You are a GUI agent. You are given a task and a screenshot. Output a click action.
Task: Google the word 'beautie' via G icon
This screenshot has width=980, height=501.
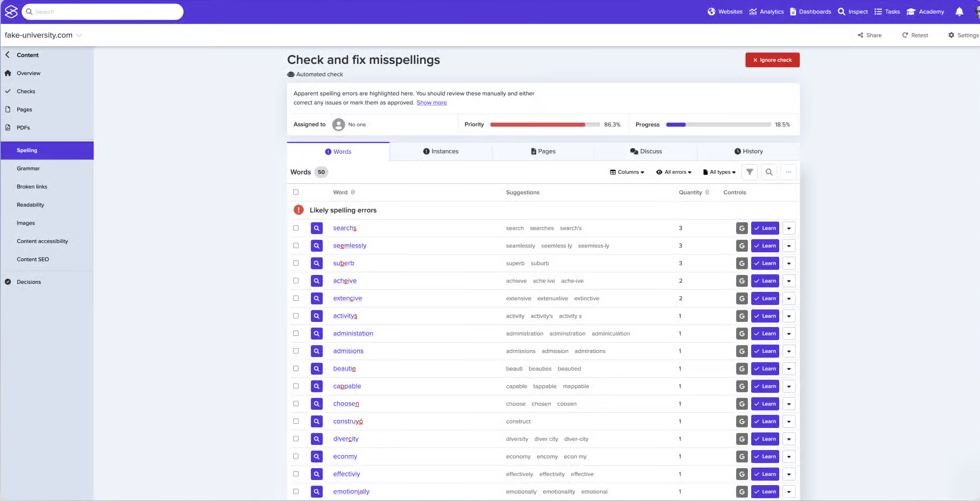(x=742, y=369)
